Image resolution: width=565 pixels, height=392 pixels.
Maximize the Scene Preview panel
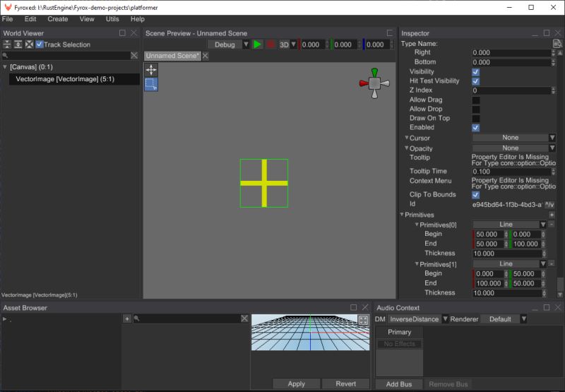(390, 33)
